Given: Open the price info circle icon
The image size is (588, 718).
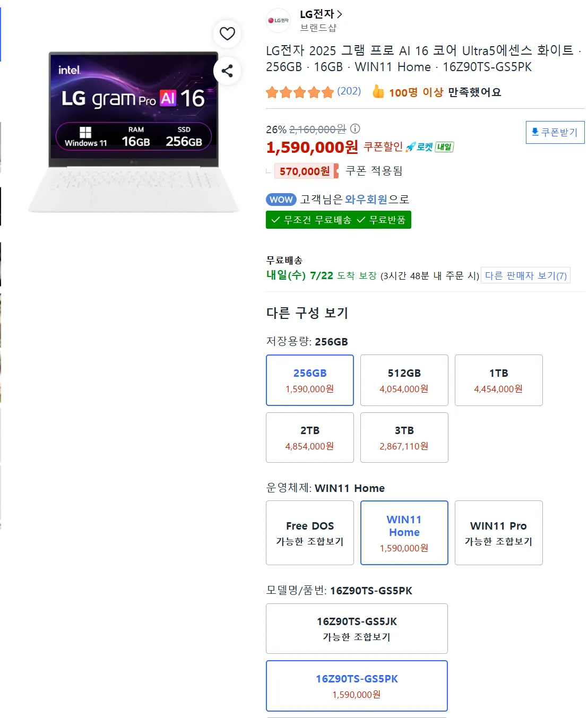Looking at the screenshot, I should coord(355,128).
